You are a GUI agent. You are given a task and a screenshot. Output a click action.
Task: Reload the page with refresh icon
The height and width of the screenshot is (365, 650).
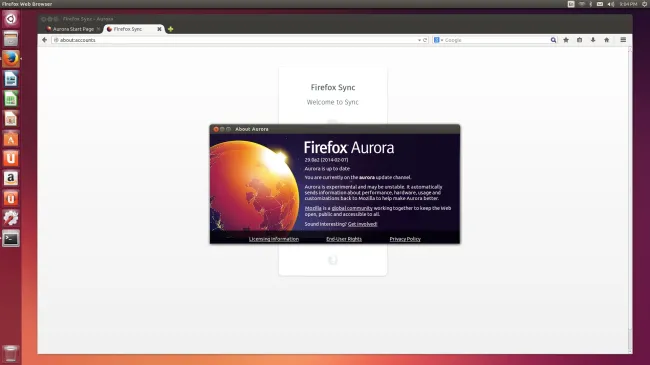click(x=425, y=40)
